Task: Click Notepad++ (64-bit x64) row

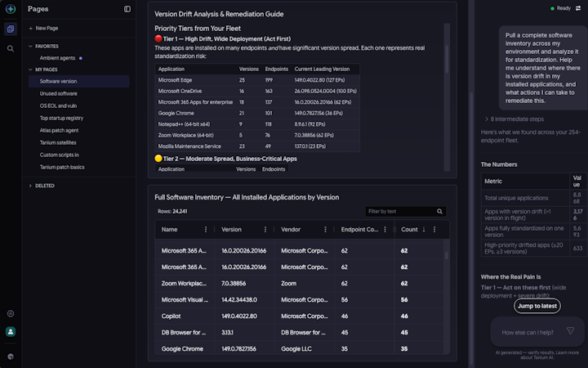Action: tap(257, 124)
